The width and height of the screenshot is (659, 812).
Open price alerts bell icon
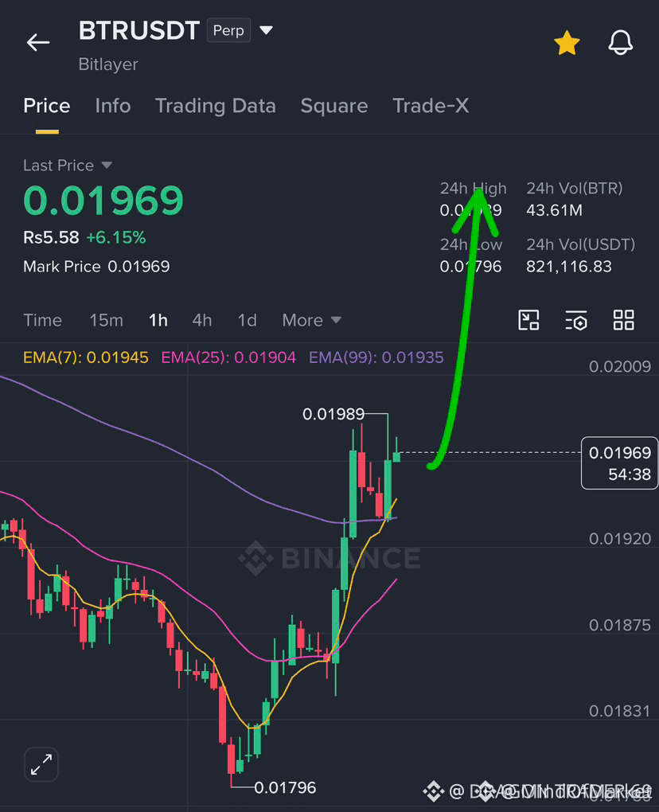pyautogui.click(x=620, y=42)
